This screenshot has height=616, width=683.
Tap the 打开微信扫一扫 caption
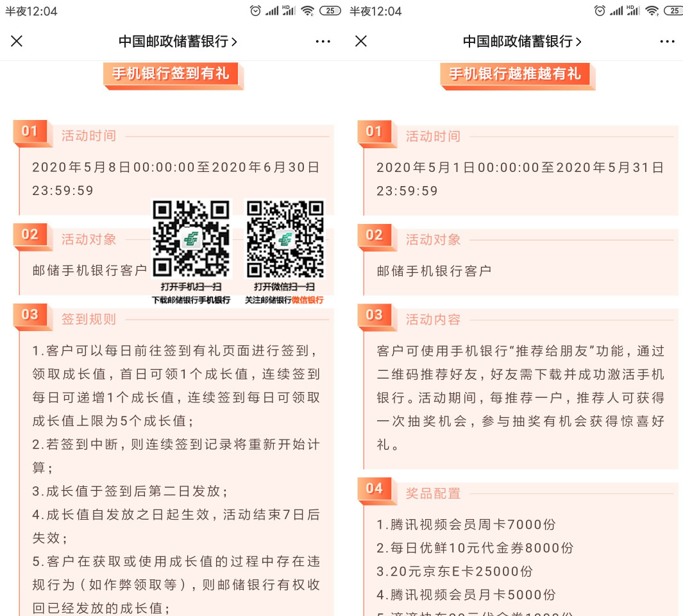click(285, 286)
